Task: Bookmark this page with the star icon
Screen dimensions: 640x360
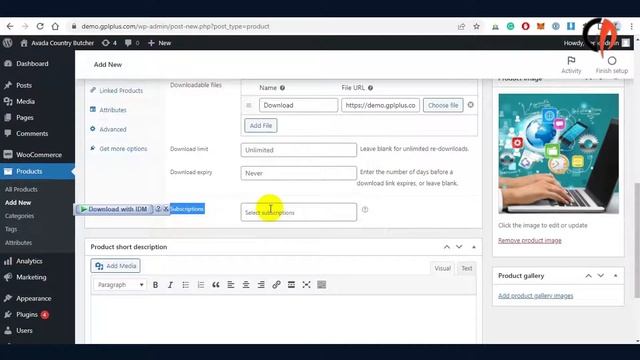Action: 476,27
